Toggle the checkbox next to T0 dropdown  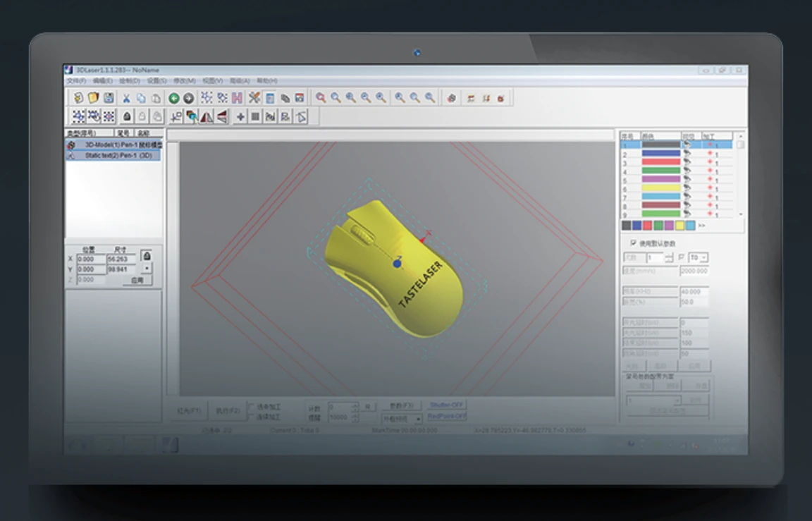pyautogui.click(x=681, y=257)
